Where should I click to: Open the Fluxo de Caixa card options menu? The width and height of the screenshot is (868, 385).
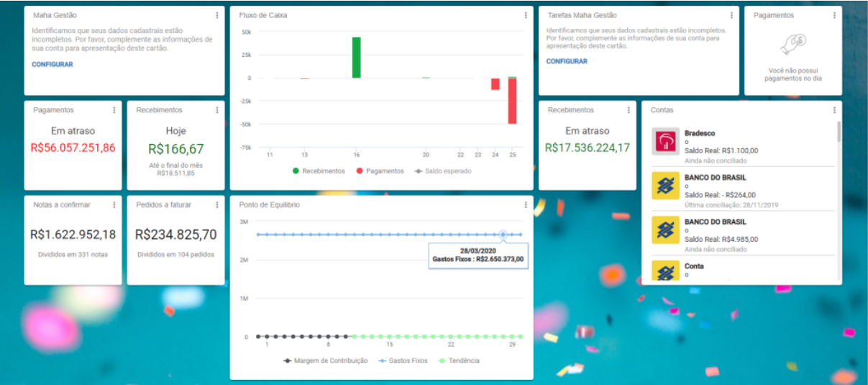click(526, 15)
